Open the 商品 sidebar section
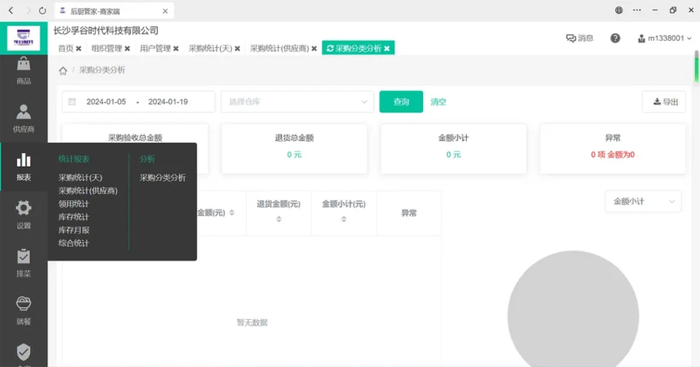Screen dimensions: 700x367 coord(24,71)
